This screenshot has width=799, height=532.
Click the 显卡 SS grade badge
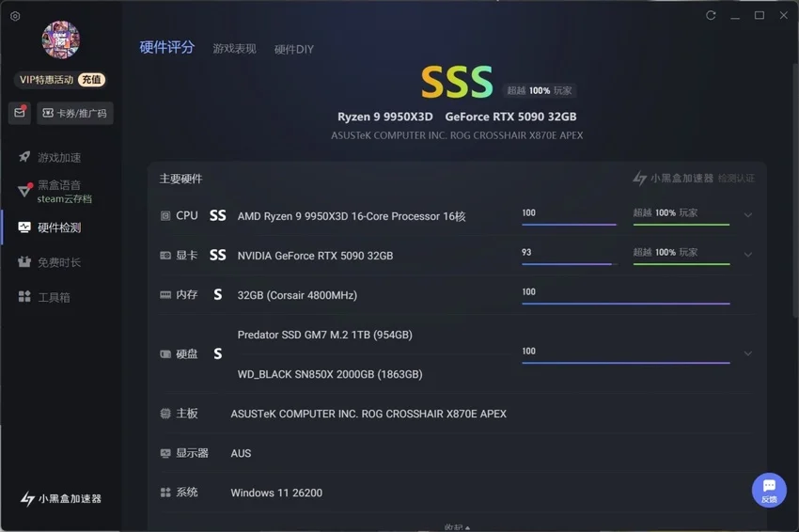click(x=217, y=255)
